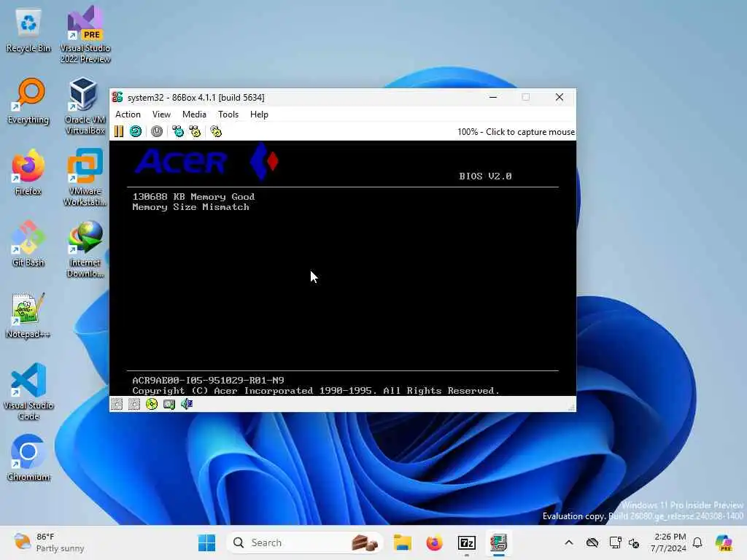Select Chromium desktop shortcut
The width and height of the screenshot is (747, 560).
click(x=28, y=458)
